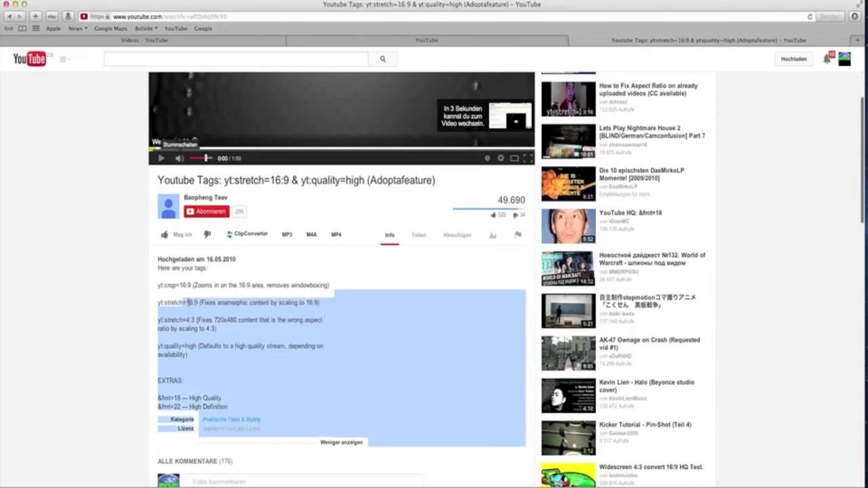868x488 pixels.
Task: Switch to the middle YouTube browser tab
Action: [427, 40]
